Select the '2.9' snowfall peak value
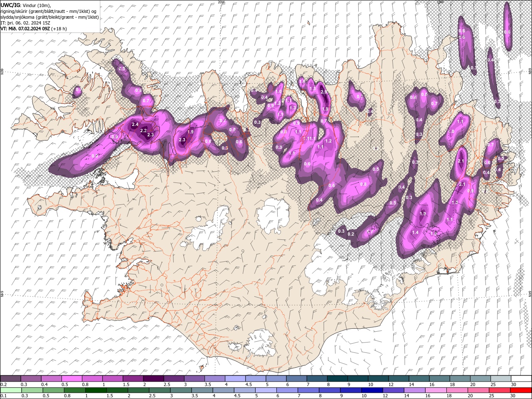This screenshot has width=532, height=399. pyautogui.click(x=324, y=92)
